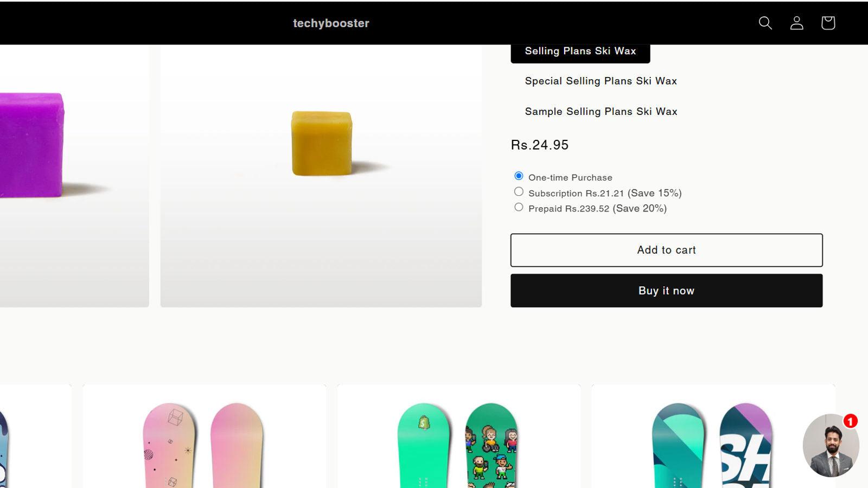The width and height of the screenshot is (868, 488).
Task: Select the Subscription Rs.21.21 radio button
Action: [519, 192]
